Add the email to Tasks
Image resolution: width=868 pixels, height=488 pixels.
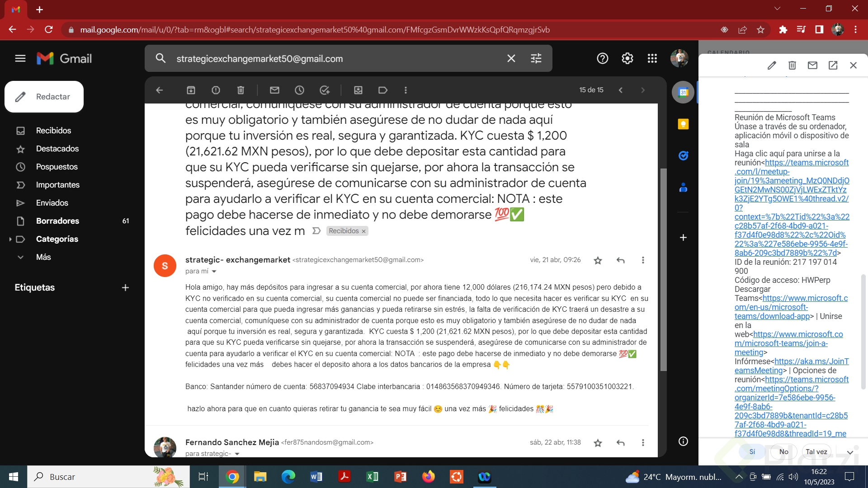325,90
